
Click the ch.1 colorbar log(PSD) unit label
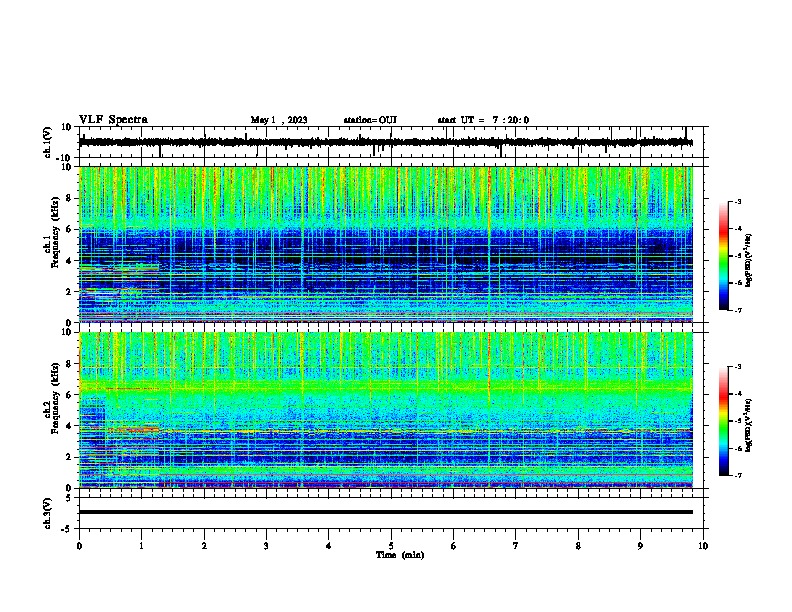click(x=749, y=260)
